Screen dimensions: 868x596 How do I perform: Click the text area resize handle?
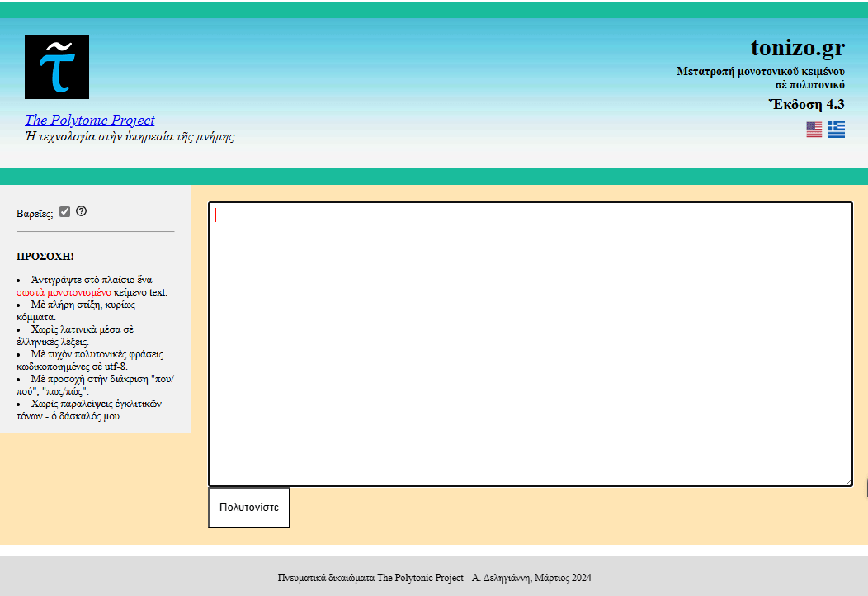pos(847,481)
